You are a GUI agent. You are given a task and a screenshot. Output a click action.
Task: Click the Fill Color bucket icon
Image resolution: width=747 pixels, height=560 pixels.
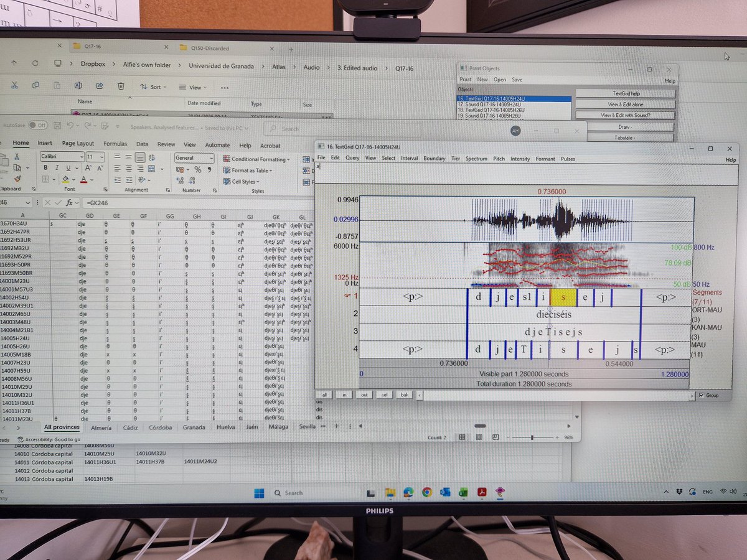pos(66,179)
